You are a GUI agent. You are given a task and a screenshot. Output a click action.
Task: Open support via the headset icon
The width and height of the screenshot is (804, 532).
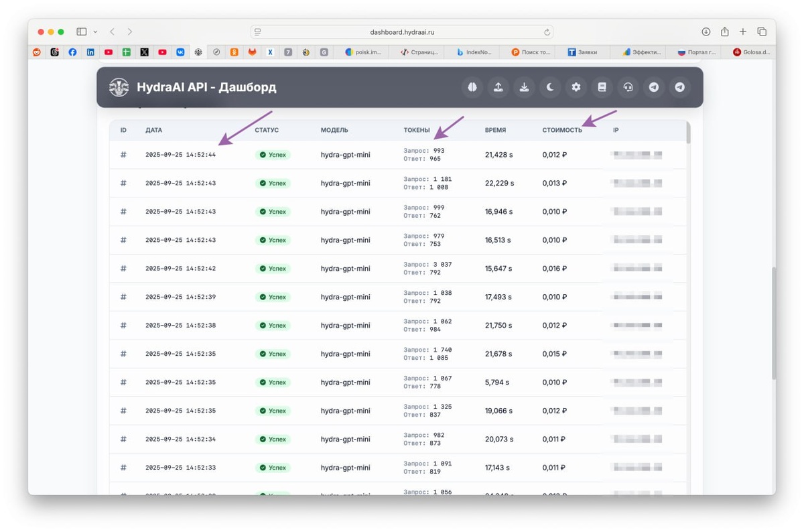pos(628,87)
